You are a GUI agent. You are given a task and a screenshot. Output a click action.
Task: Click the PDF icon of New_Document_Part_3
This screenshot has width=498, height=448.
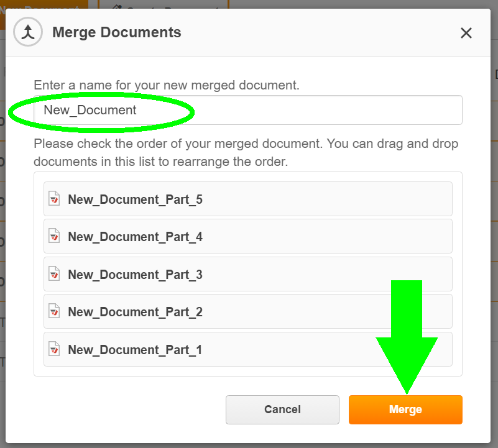[x=54, y=273]
